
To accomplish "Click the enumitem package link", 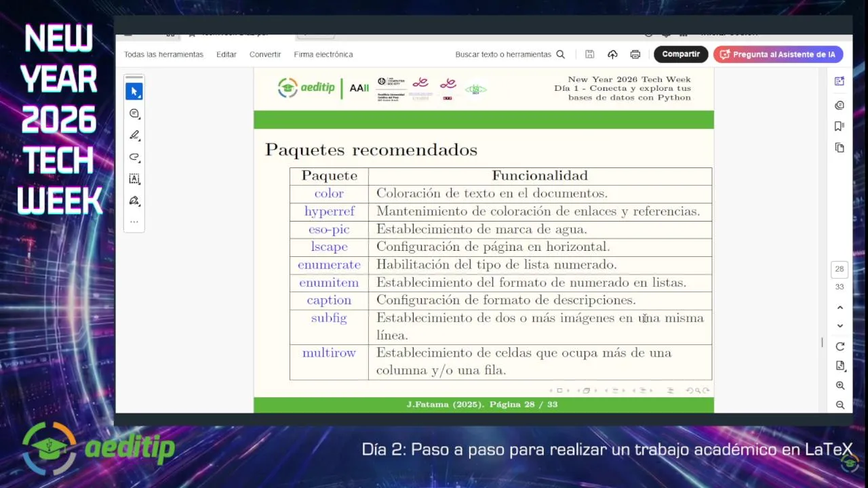I will click(329, 282).
